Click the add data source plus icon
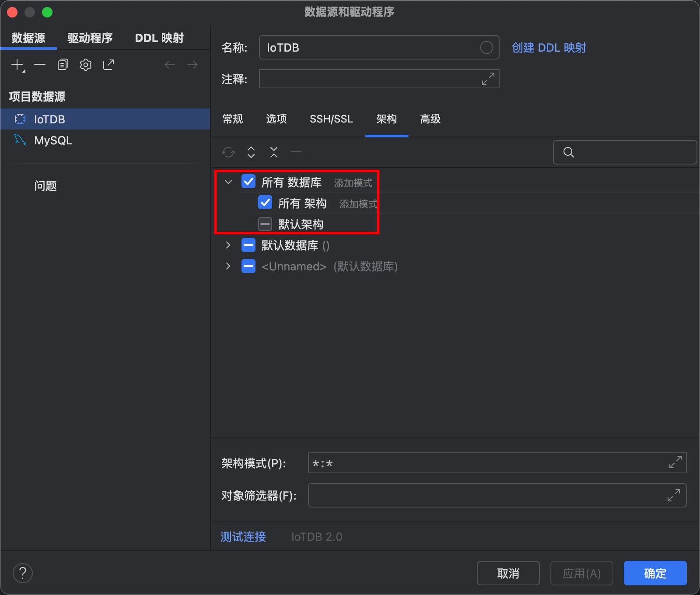The image size is (700, 595). click(x=17, y=65)
